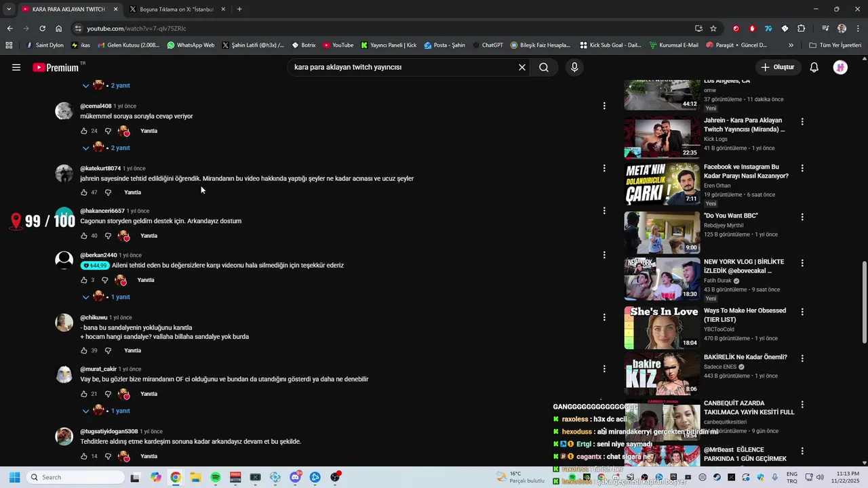The height and width of the screenshot is (488, 868).
Task: Reply to @chikuwu comment via Yanıtla
Action: 132,350
